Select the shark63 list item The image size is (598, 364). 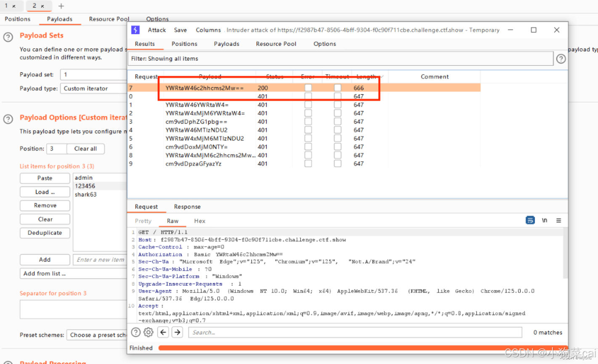coord(100,195)
